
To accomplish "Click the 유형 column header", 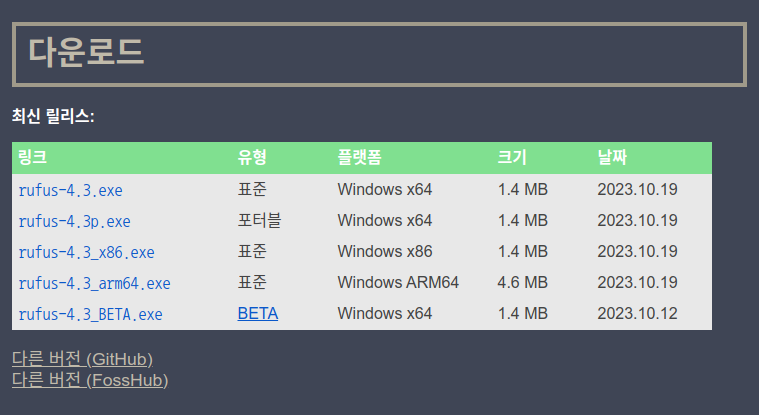I will click(252, 158).
